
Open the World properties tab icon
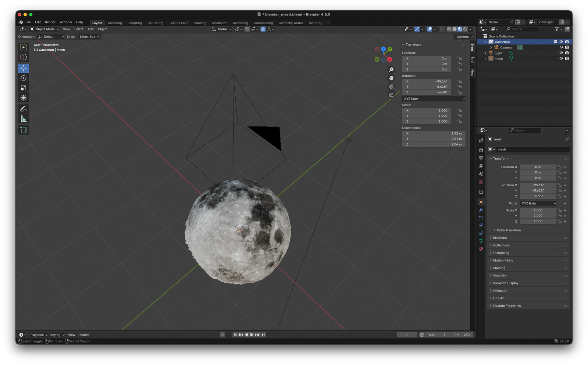pos(481,182)
